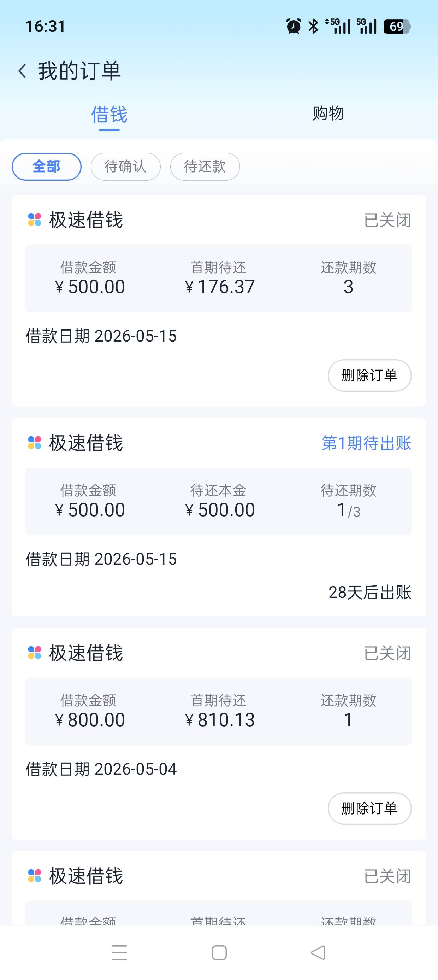Tap the Android recent apps menu icon
Image resolution: width=438 pixels, height=980 pixels.
coord(119,953)
